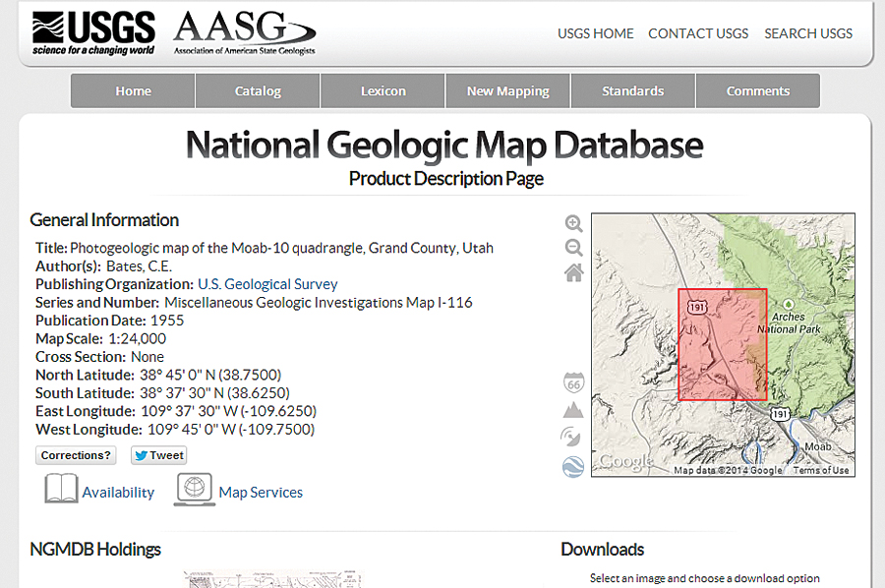Tweet this map page
This screenshot has height=588, width=885.
157,455
